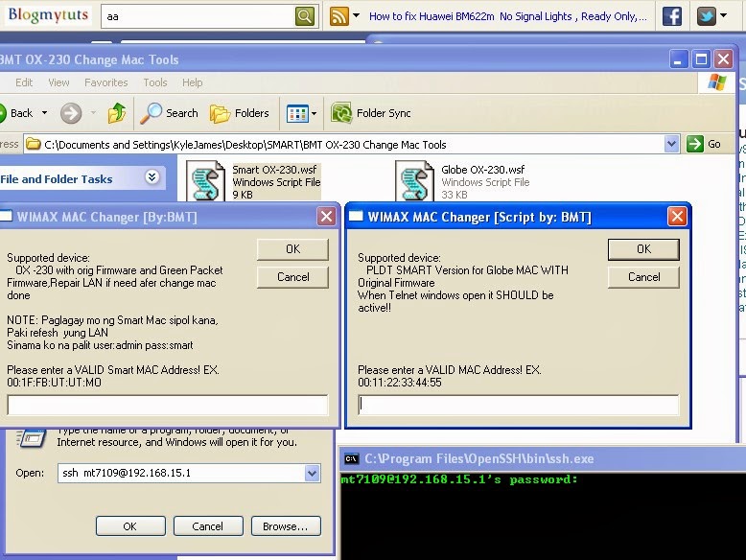Open the Facebook toolbar icon
This screenshot has width=746, height=560.
coord(672,16)
